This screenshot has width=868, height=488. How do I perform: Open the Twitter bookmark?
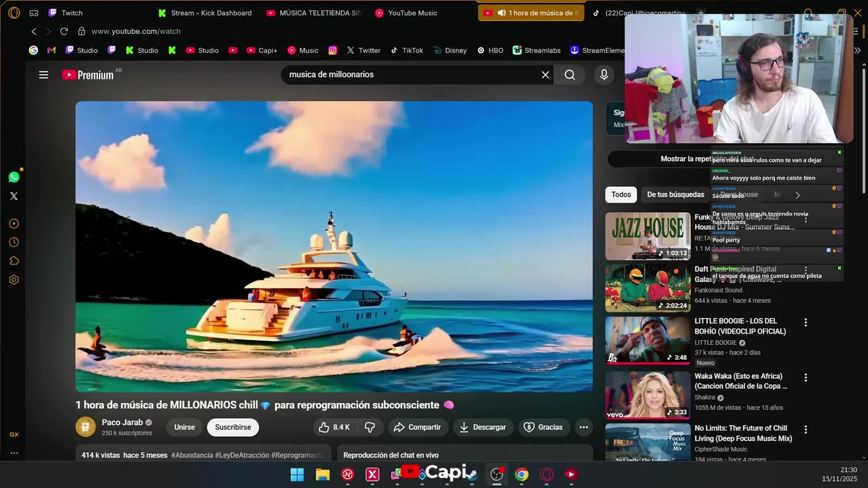[x=363, y=50]
